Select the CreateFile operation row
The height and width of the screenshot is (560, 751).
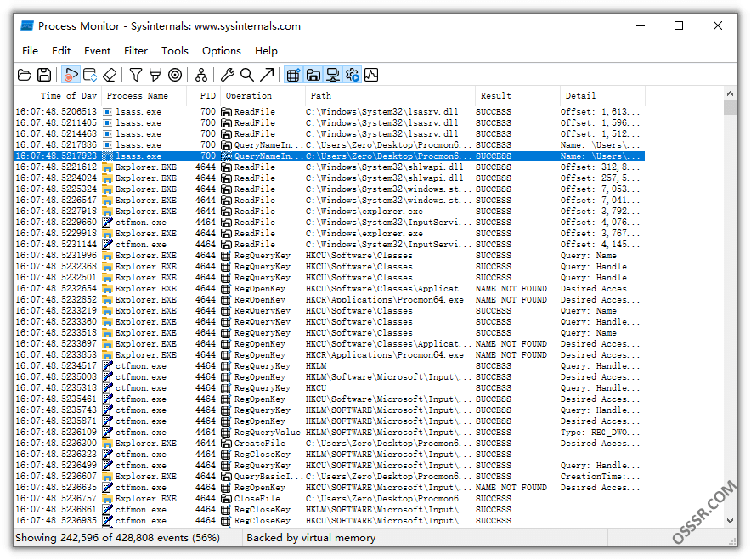330,444
